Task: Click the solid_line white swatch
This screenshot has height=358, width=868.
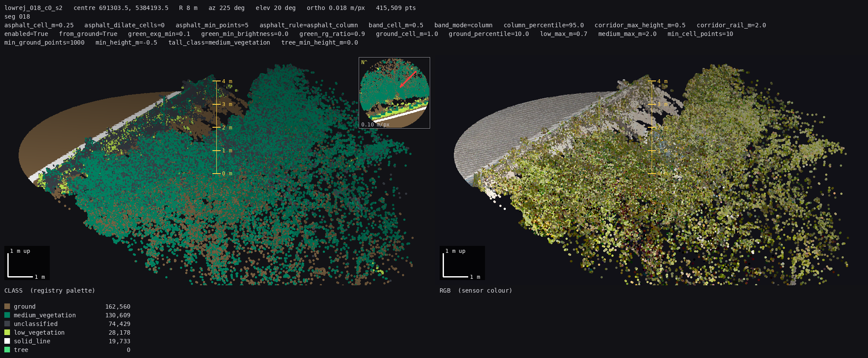Action: click(x=7, y=341)
